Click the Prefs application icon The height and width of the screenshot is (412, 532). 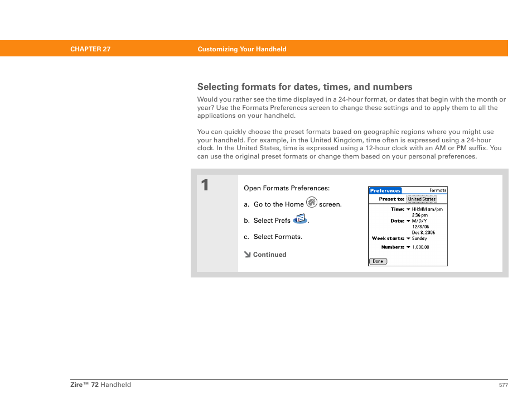[300, 219]
